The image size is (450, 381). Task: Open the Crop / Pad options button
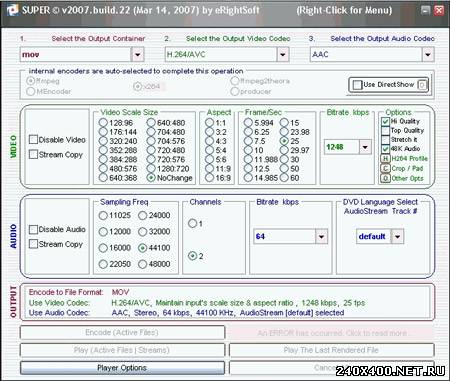coord(385,168)
